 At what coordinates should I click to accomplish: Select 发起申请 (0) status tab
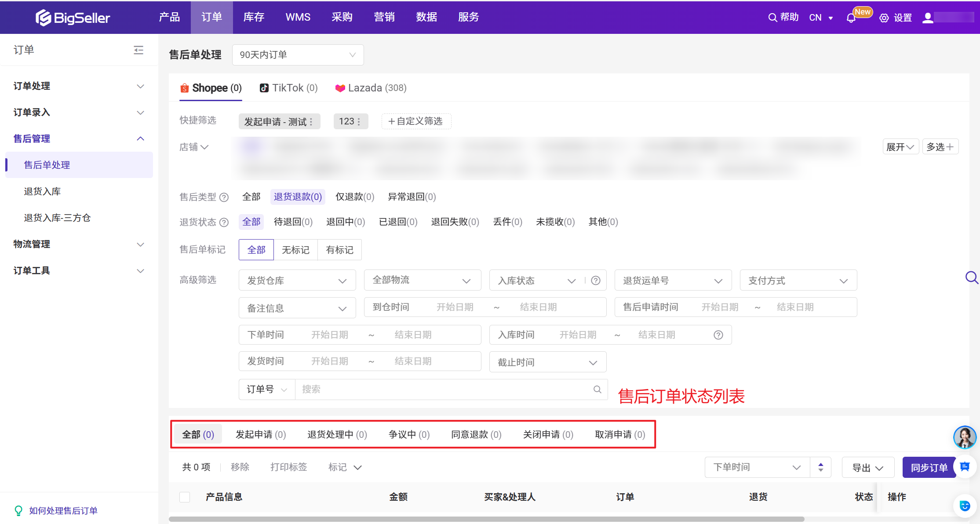[x=261, y=434]
